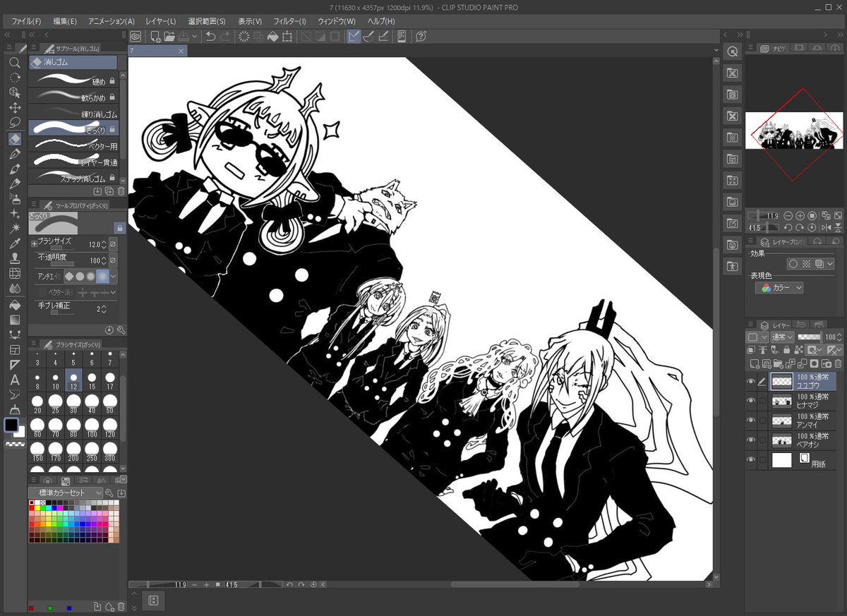Select the Move layer tool
Image resolution: width=847 pixels, height=616 pixels.
pos(14,107)
